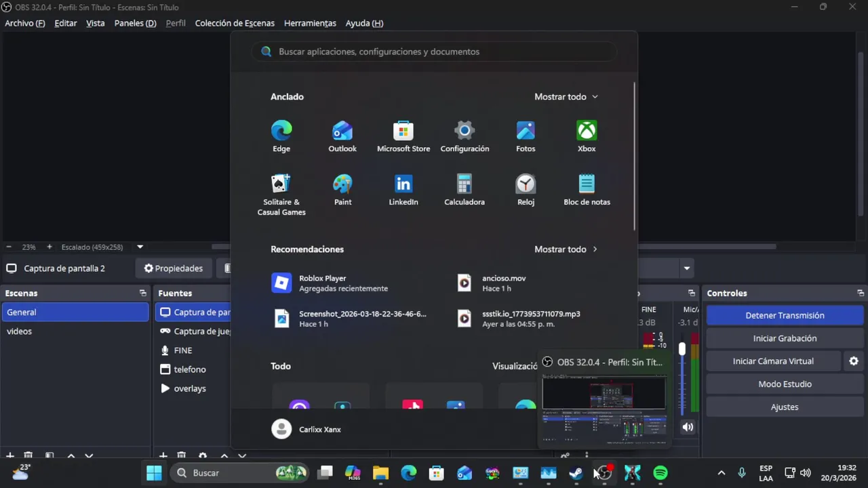Open Mostrar todo for Recomendaciones

pos(566,249)
